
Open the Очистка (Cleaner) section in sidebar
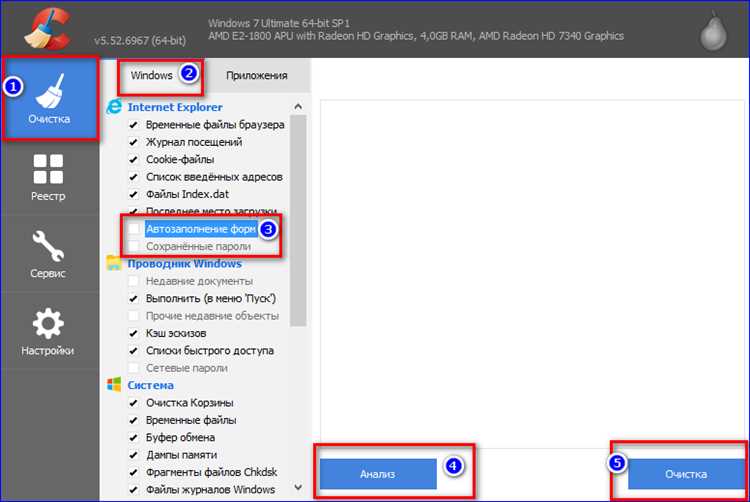click(50, 99)
